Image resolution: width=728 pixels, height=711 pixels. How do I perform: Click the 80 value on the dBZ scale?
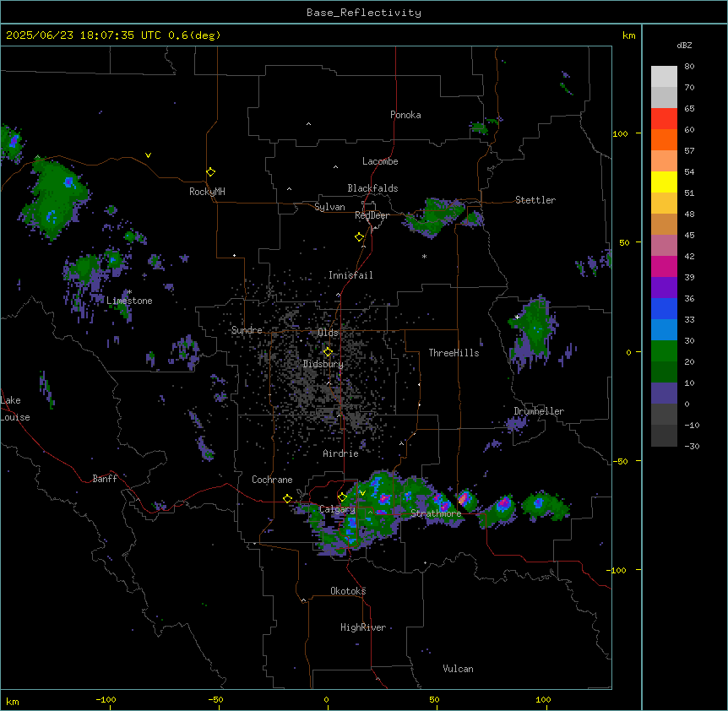coord(689,67)
